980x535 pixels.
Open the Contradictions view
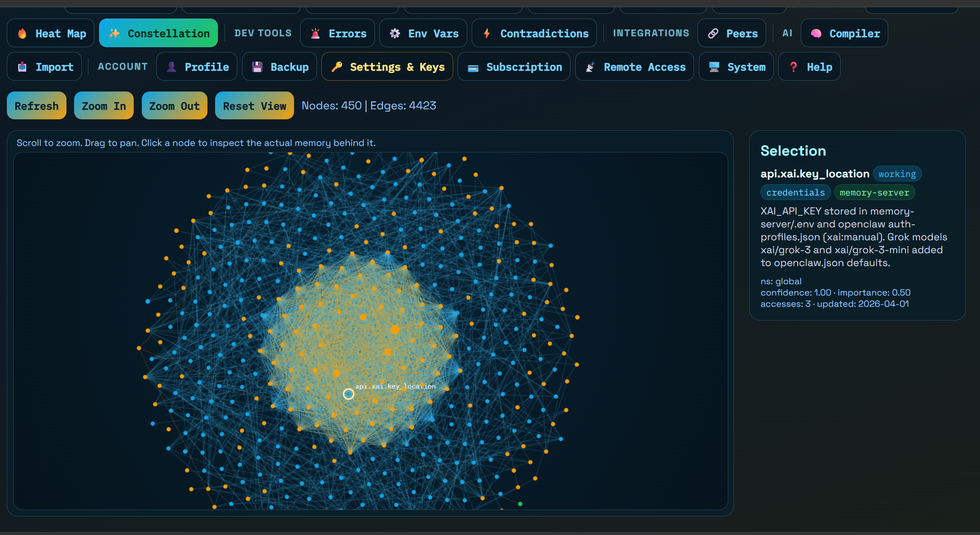pyautogui.click(x=534, y=33)
